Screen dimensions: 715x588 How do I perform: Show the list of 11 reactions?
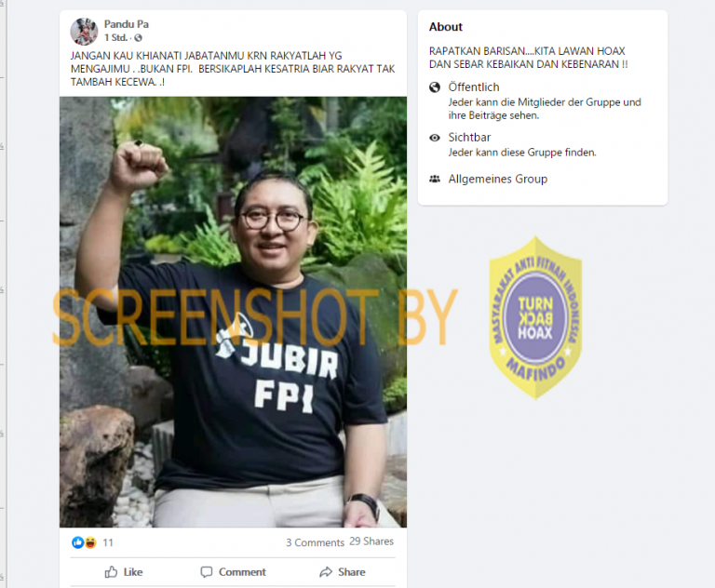(x=108, y=542)
